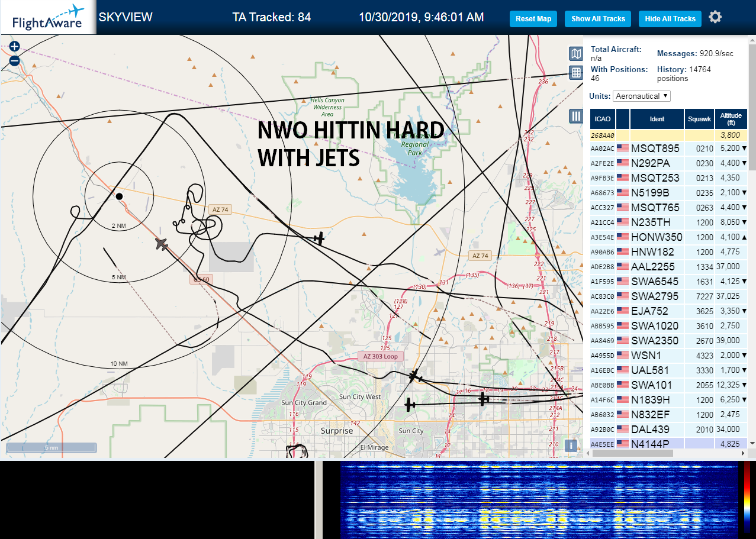Open the map attribution info icon
756x539 pixels.
571,446
